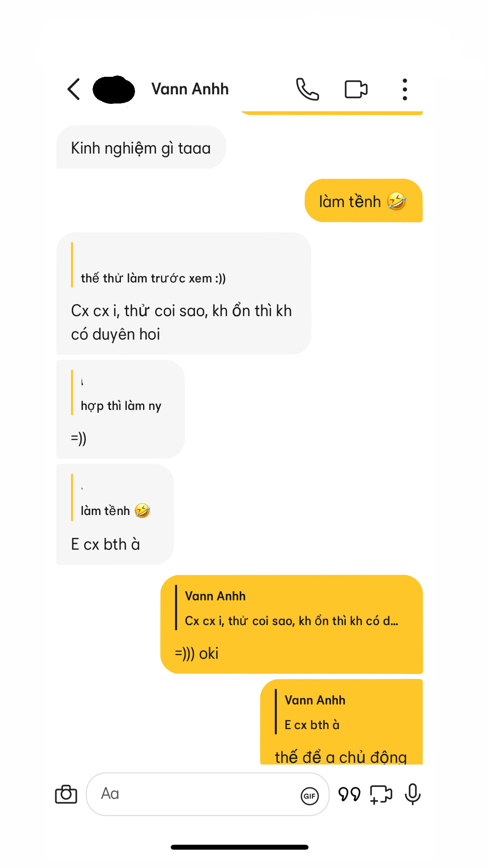The width and height of the screenshot is (488, 868).
Task: Tap the "=))) oki" sent message
Action: coord(196,653)
